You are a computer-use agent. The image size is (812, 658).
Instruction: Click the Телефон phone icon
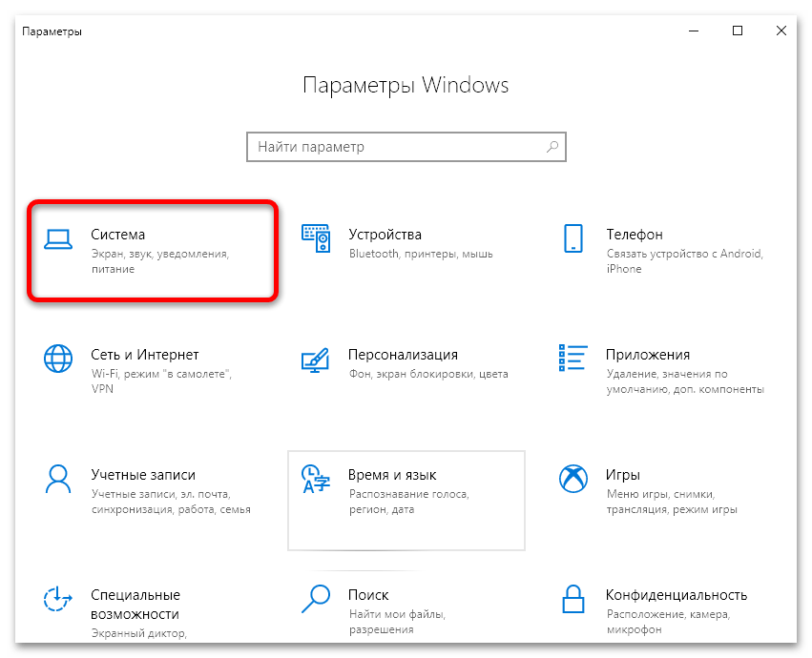coord(573,238)
